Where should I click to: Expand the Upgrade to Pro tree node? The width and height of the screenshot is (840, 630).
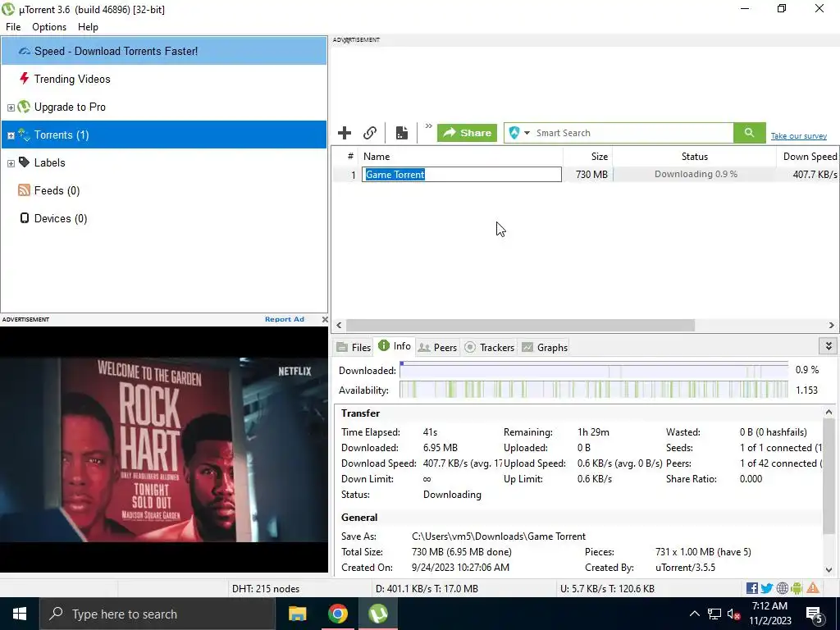(11, 107)
